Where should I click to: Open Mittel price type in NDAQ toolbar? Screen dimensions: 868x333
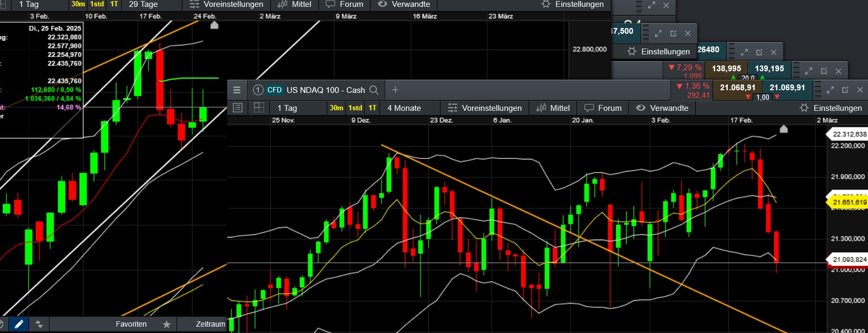[553, 108]
